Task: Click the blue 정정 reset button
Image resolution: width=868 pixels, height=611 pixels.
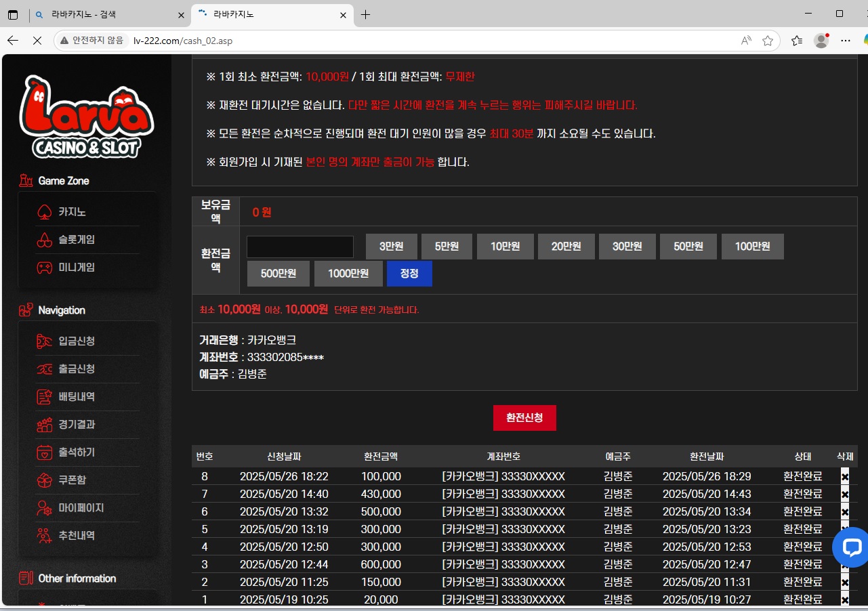Action: coord(409,274)
